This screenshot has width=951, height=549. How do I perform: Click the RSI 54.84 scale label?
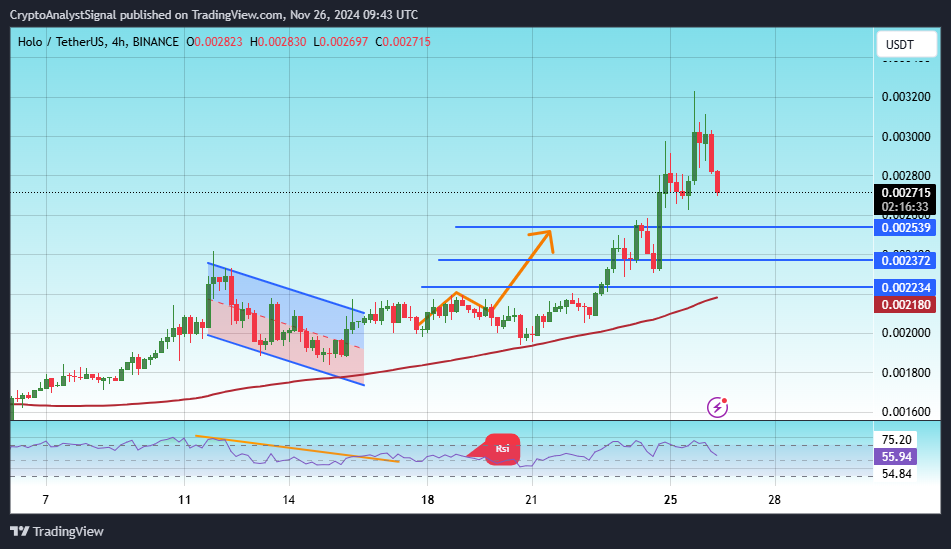coord(896,474)
